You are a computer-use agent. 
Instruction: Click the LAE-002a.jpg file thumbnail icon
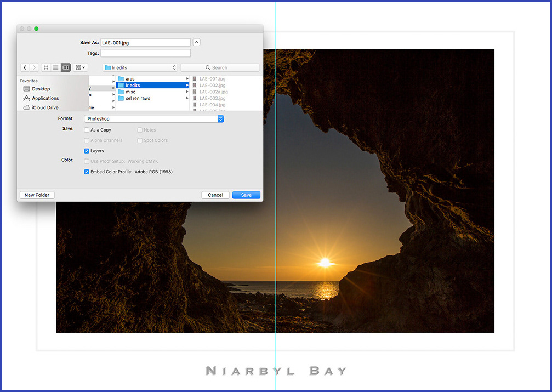(195, 92)
